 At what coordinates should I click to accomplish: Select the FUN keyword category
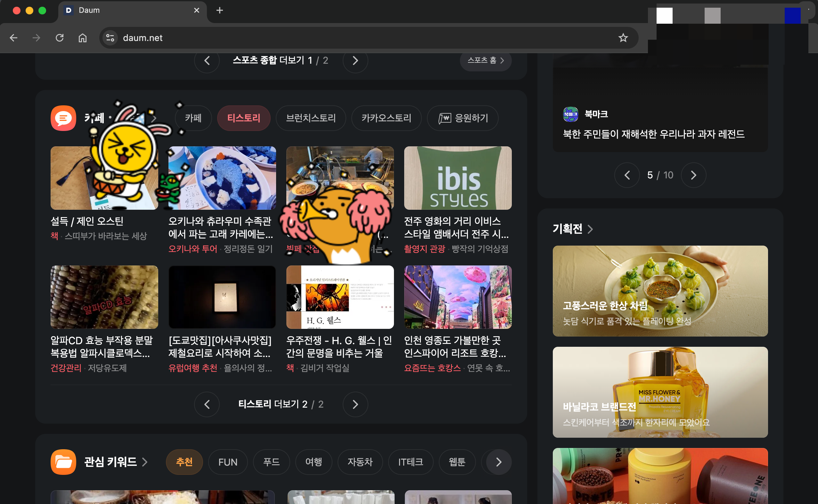point(228,462)
